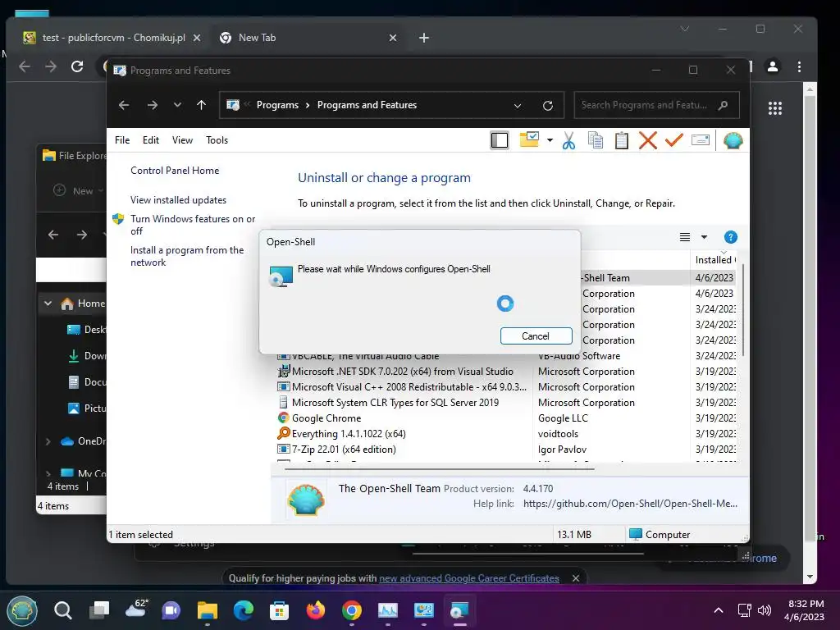Open the Tools menu
The image size is (840, 630).
[217, 139]
